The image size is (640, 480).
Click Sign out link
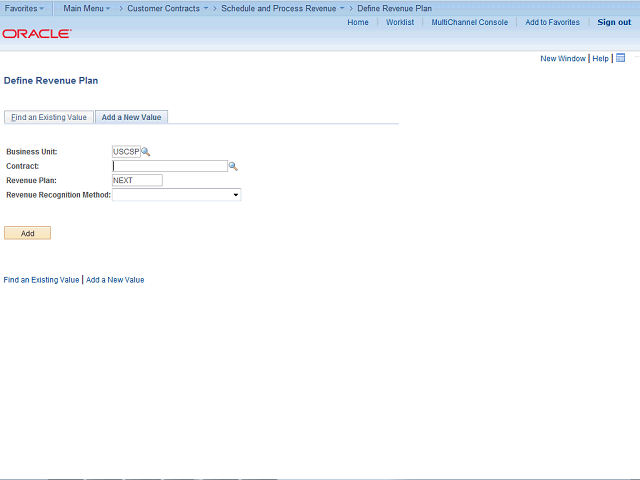tap(614, 22)
